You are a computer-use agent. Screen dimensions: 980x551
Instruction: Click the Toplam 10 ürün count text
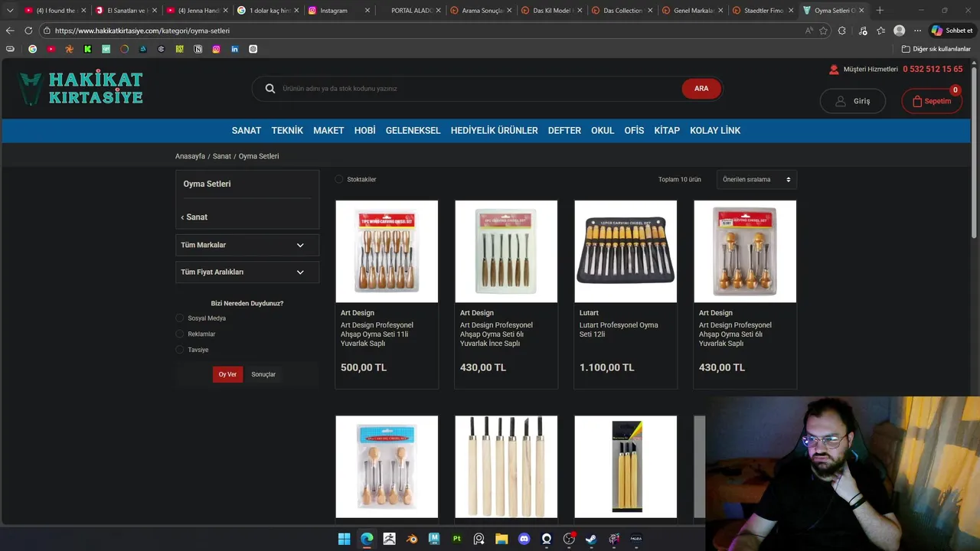[680, 180]
